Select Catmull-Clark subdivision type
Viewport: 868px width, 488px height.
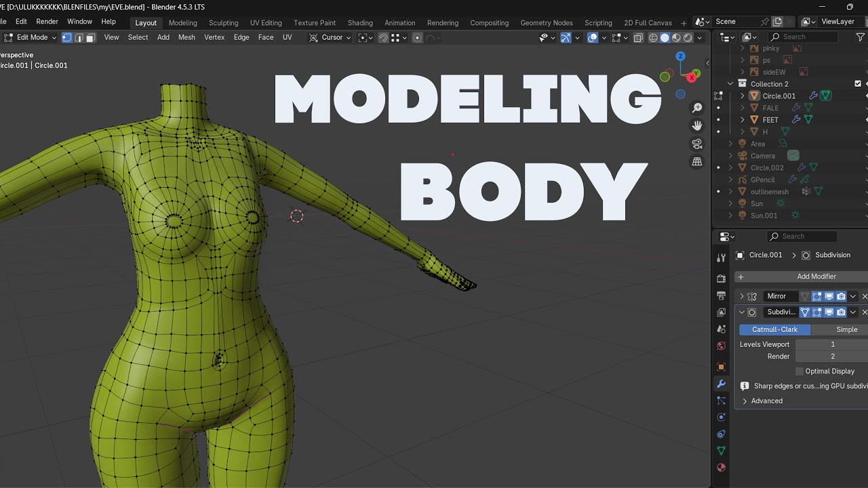(x=774, y=329)
